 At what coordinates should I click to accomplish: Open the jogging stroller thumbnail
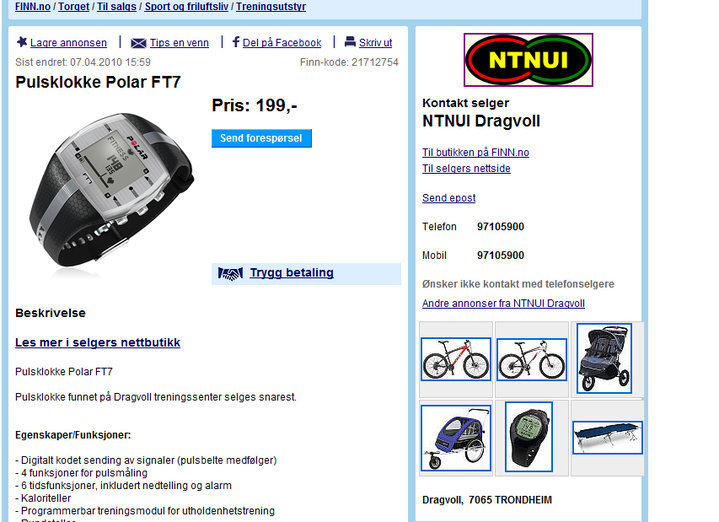(x=604, y=358)
